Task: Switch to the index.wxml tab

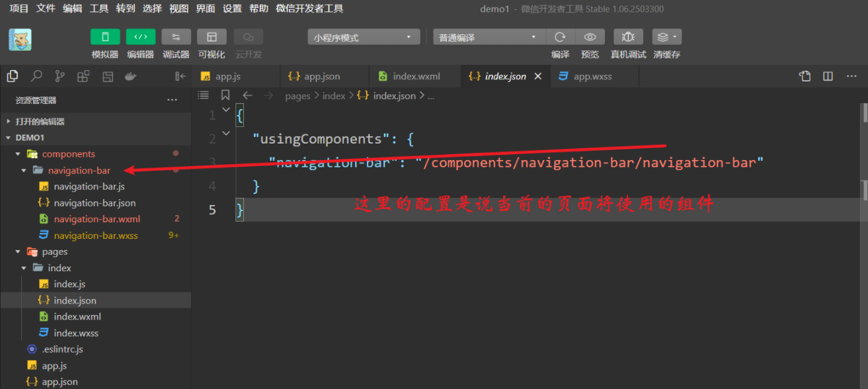Action: (x=414, y=76)
